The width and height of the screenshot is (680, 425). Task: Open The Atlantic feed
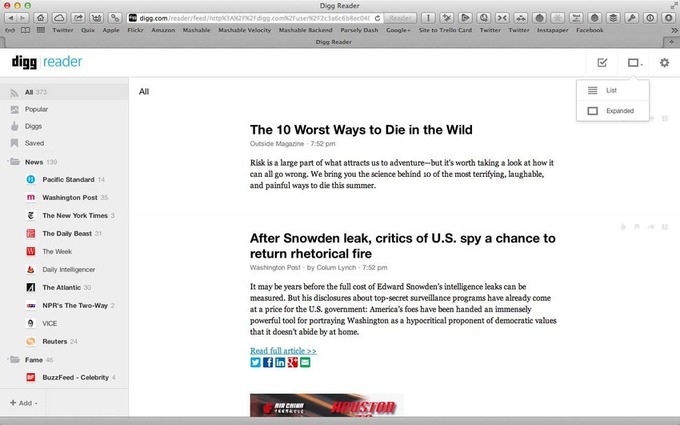[x=61, y=288]
